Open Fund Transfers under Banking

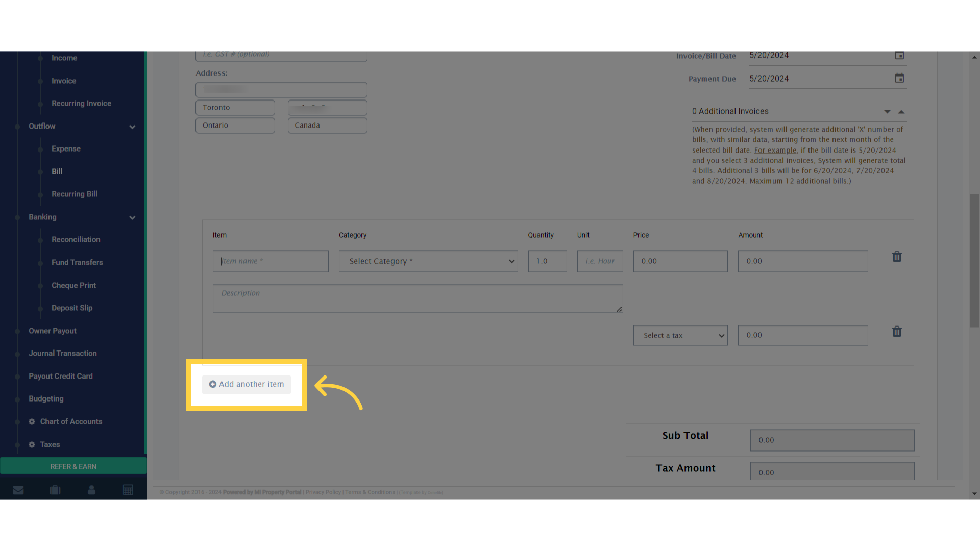pyautogui.click(x=77, y=262)
